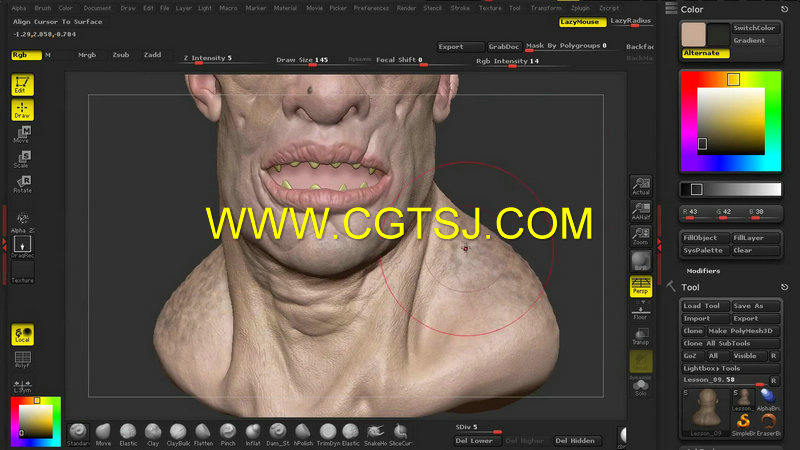The height and width of the screenshot is (450, 800).
Task: Click the Zoom view icon
Action: click(x=641, y=236)
